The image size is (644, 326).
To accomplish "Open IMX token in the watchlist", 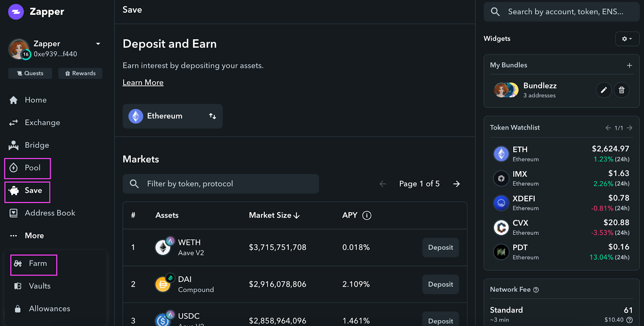I will point(561,179).
